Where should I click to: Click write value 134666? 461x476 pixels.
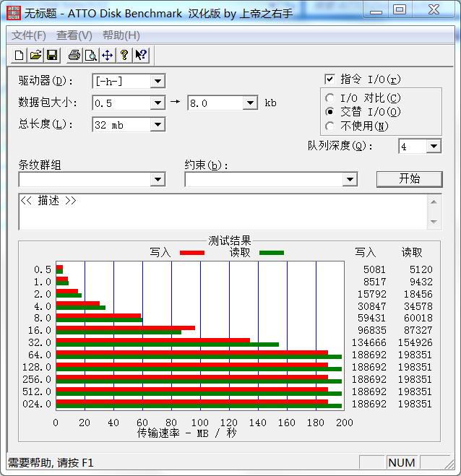(x=369, y=342)
